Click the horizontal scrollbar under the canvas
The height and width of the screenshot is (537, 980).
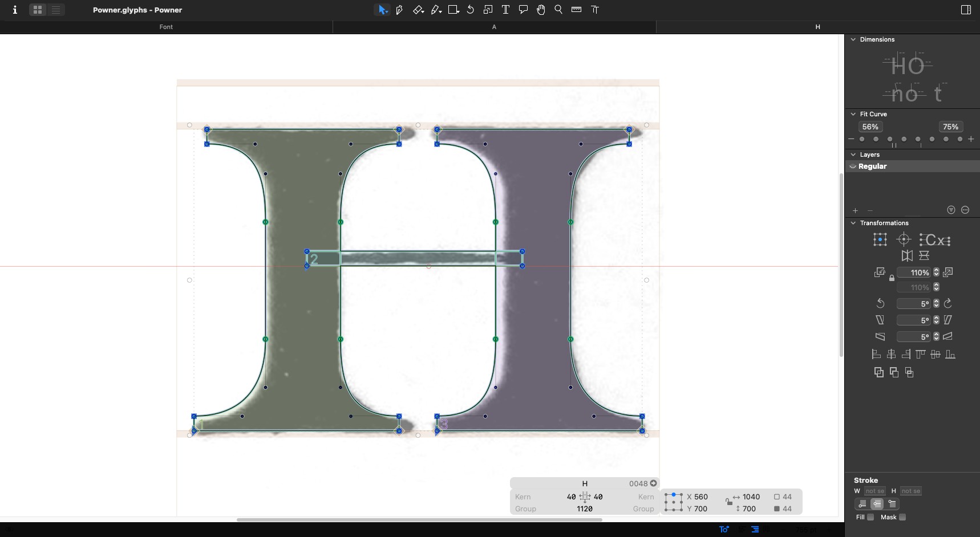tap(419, 520)
